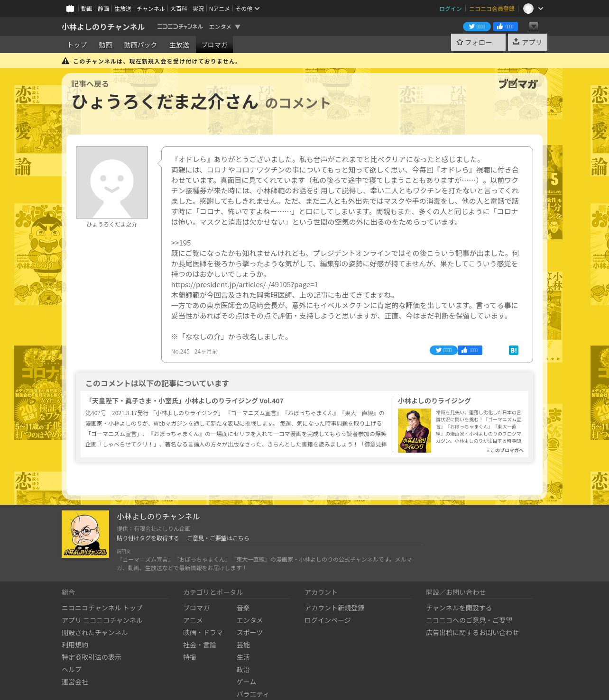609x700 pixels.
Task: Open the footer アニメ category link
Action: click(193, 620)
